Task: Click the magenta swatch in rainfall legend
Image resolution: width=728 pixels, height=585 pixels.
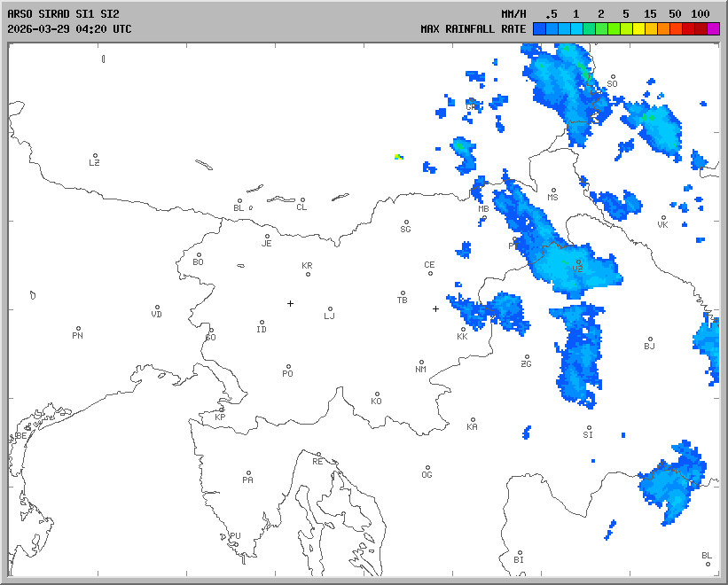Action: (714, 29)
